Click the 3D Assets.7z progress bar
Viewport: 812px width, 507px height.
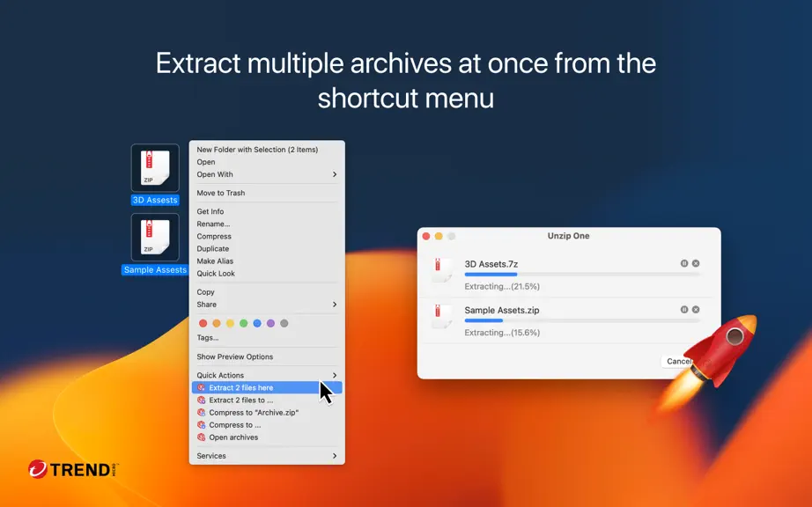pyautogui.click(x=583, y=275)
